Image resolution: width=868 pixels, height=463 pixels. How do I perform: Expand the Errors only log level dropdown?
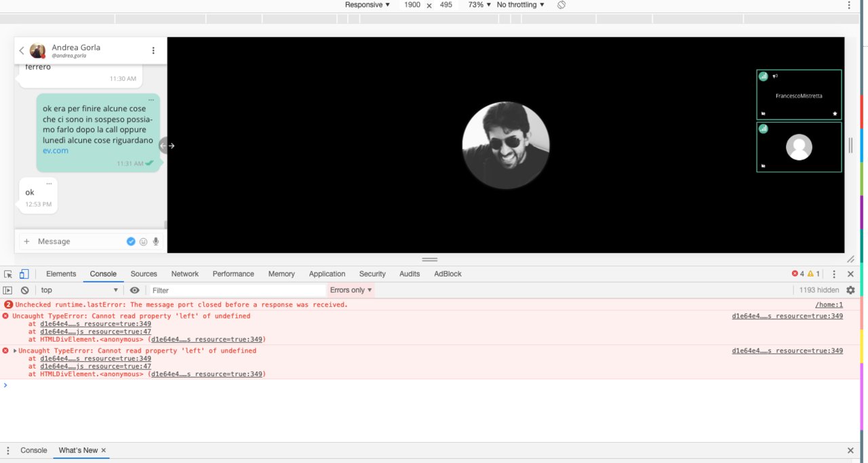pos(351,290)
